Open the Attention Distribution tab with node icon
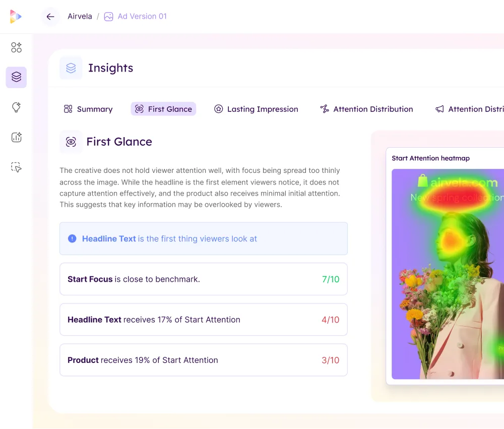504x429 pixels. 366,109
